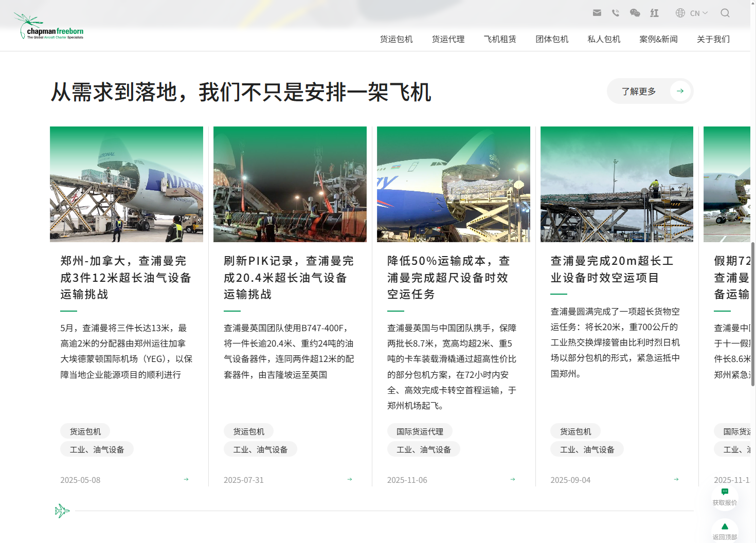
Task: Click the arrow beside date 2025-05-08
Action: pos(186,479)
